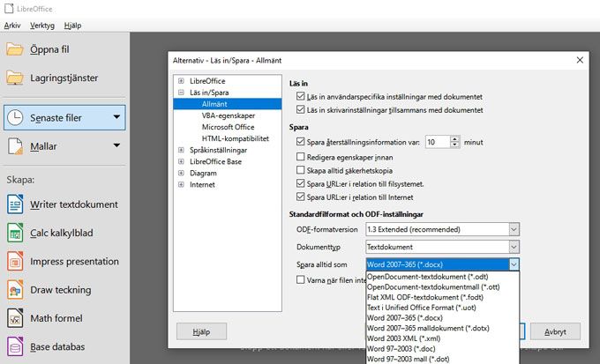600x364 pixels.
Task: Open the Hjälp menu in menu bar
Action: [x=72, y=26]
